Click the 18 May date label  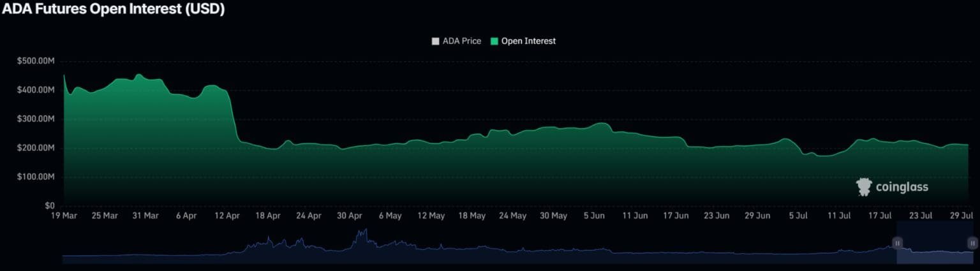pyautogui.click(x=471, y=216)
